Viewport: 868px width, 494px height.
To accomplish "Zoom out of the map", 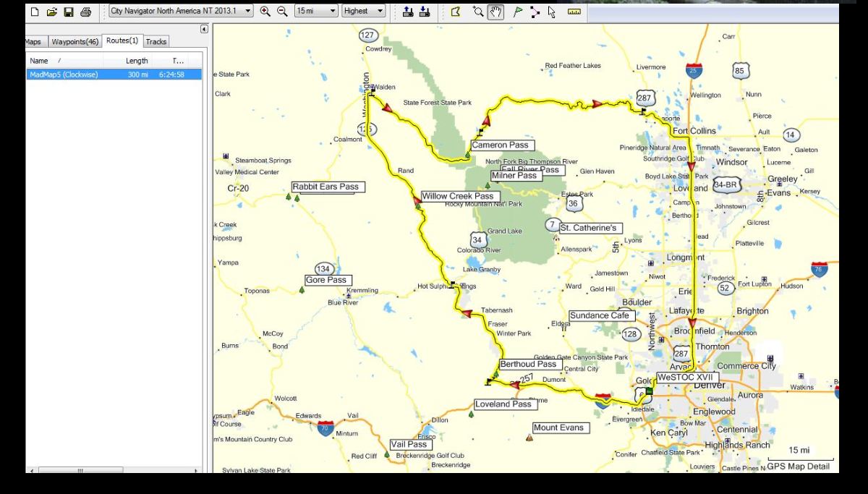I will click(282, 12).
